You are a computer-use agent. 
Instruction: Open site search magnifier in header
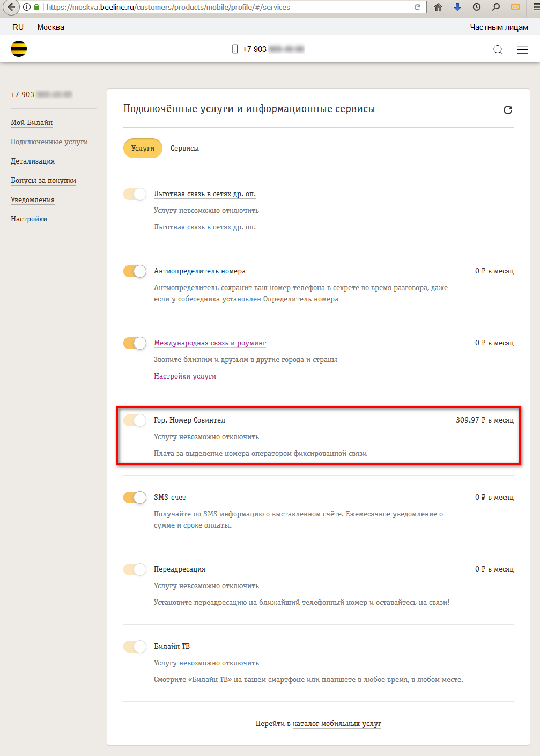498,49
